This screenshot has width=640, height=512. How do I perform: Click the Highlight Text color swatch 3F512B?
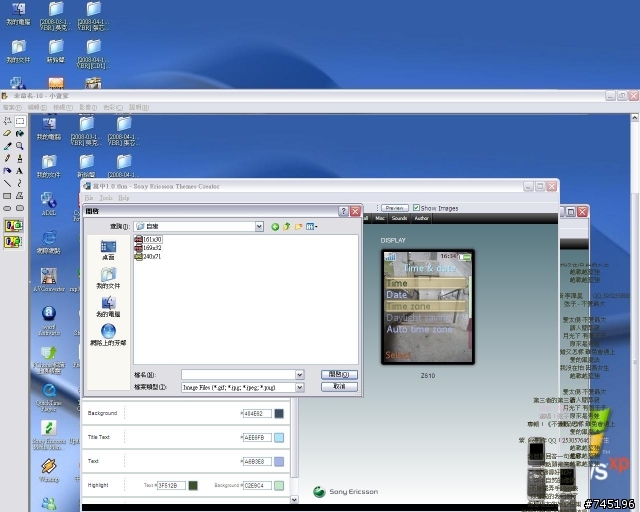click(x=193, y=485)
